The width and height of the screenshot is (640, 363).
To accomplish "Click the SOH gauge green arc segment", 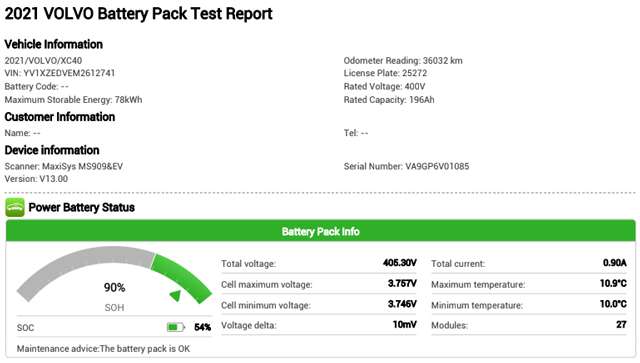I will [182, 278].
